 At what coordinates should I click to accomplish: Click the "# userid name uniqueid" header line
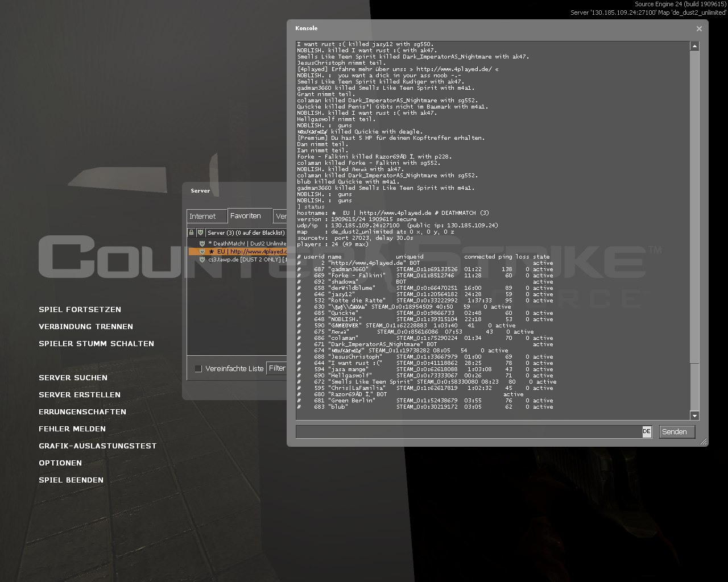pyautogui.click(x=423, y=257)
